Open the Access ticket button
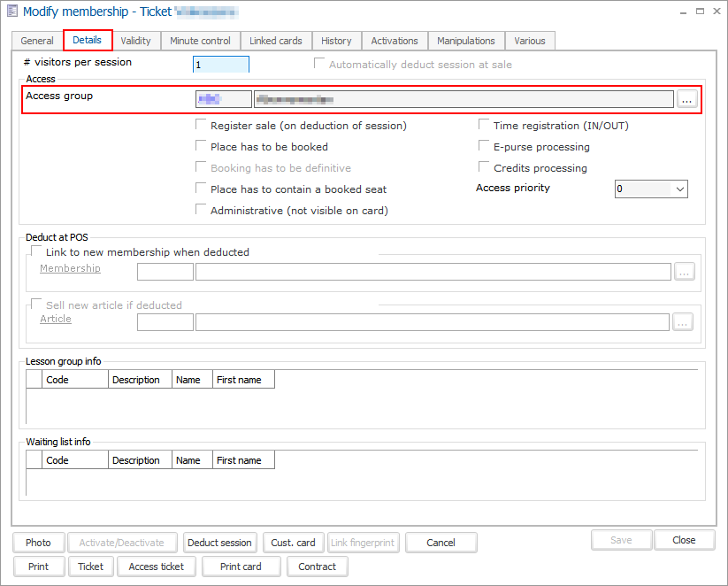 point(157,567)
